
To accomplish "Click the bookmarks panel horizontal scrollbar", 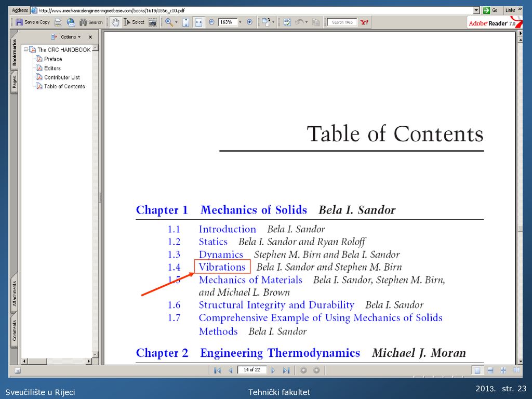I will [x=56, y=361].
